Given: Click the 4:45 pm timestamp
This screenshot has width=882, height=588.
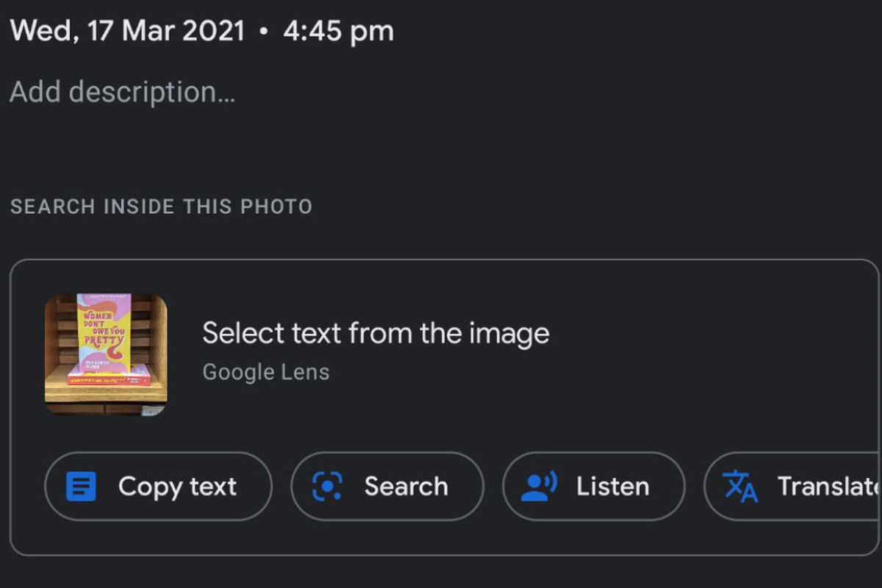Looking at the screenshot, I should pyautogui.click(x=338, y=30).
